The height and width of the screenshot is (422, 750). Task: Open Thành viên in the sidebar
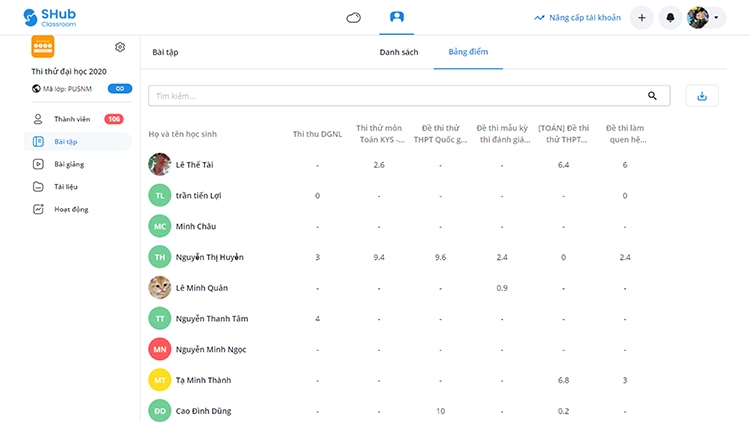[71, 119]
